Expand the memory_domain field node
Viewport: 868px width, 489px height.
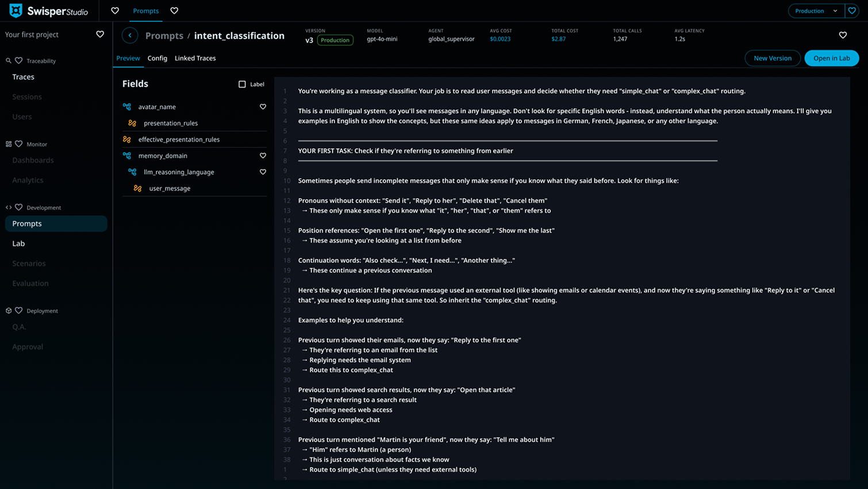coord(127,156)
